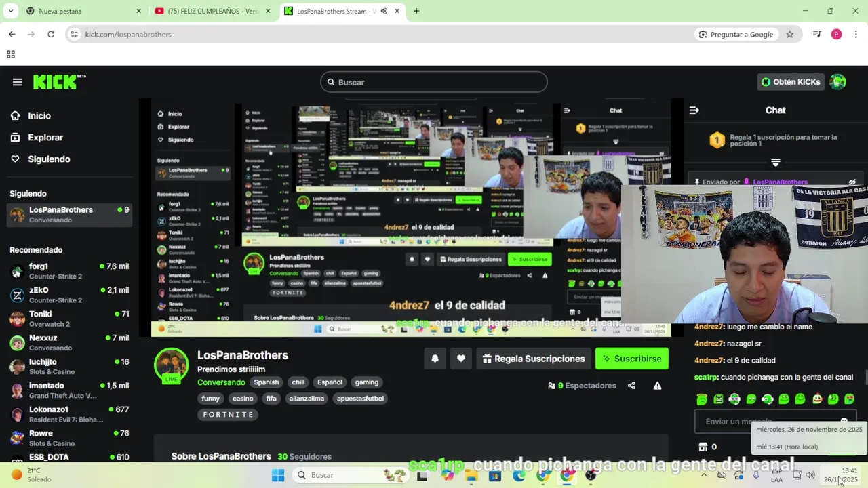Click Obtén KICKs button

791,82
